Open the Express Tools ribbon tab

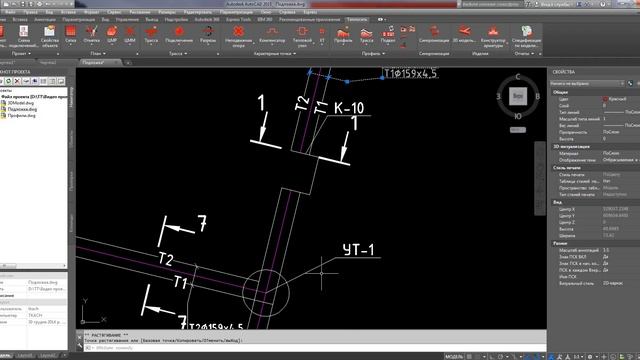238,19
